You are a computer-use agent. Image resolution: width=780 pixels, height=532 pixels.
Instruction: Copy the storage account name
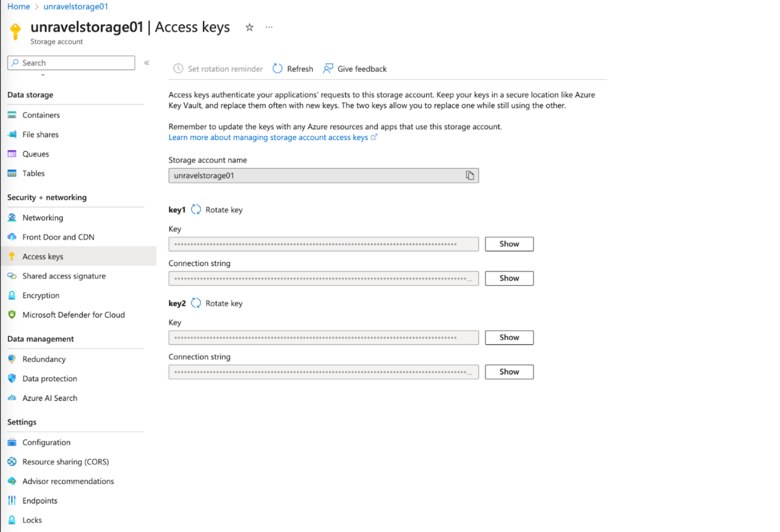click(470, 175)
